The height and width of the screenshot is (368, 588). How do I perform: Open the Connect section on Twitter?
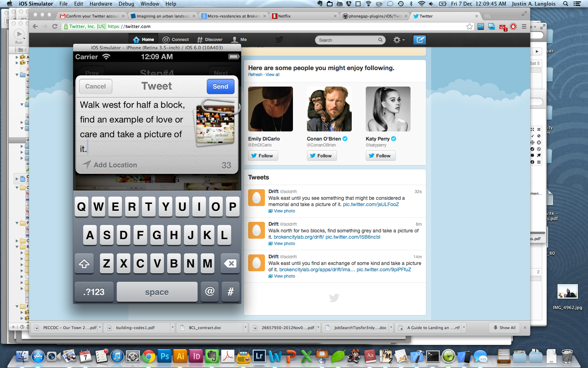click(x=176, y=40)
